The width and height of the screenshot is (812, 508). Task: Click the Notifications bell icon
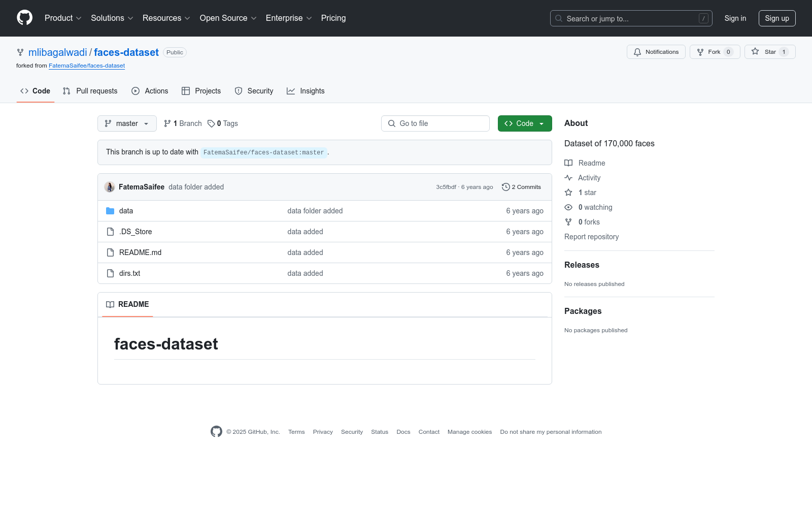point(637,52)
